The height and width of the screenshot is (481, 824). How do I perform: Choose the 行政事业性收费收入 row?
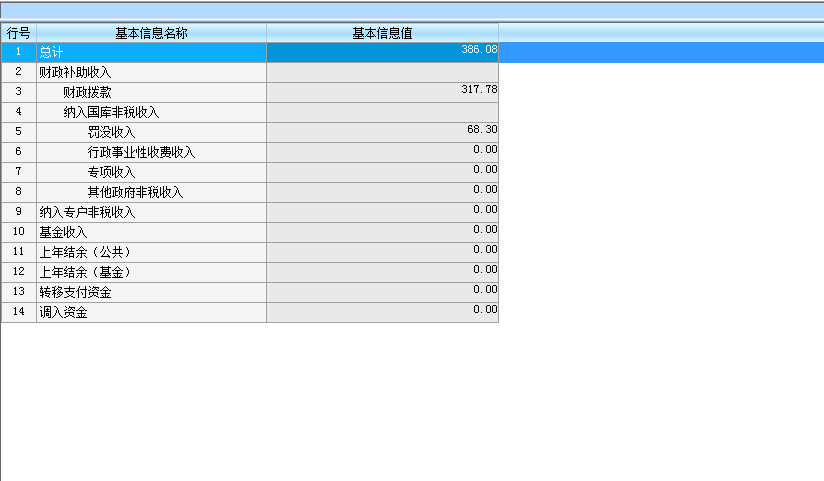tap(141, 152)
